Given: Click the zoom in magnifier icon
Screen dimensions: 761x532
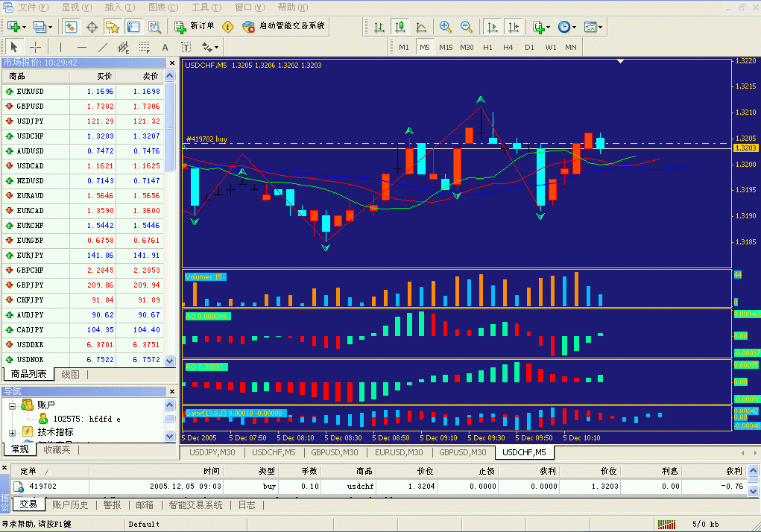Looking at the screenshot, I should tap(446, 27).
